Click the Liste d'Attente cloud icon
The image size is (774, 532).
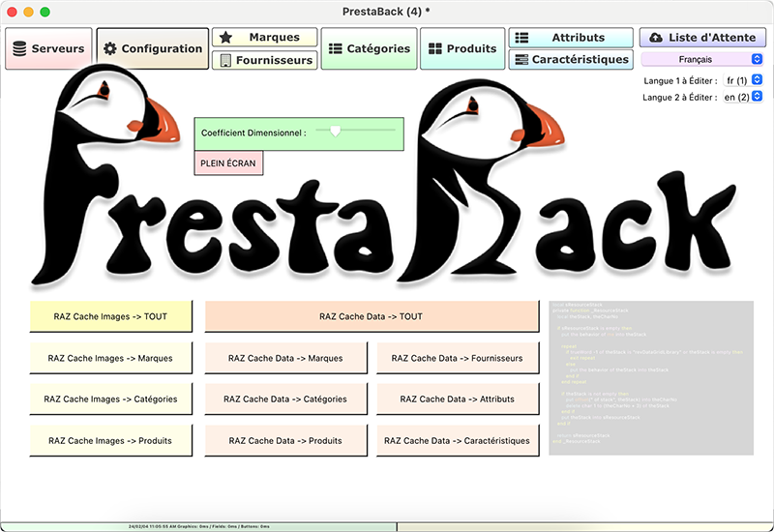click(x=657, y=38)
